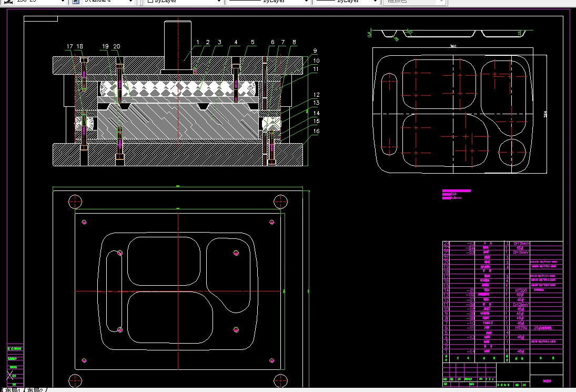Click the -13 code in parts list row 4
The width and height of the screenshot is (576, 392).
(471, 337)
